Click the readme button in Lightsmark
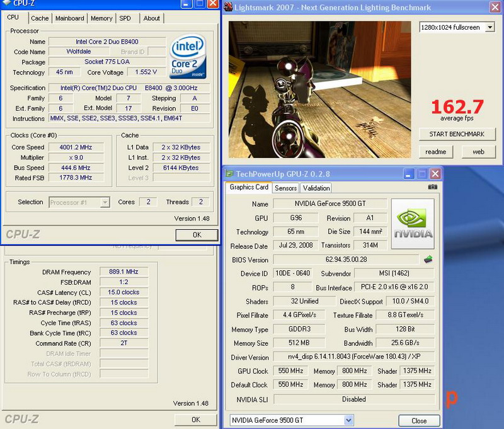504x429 pixels. (436, 152)
